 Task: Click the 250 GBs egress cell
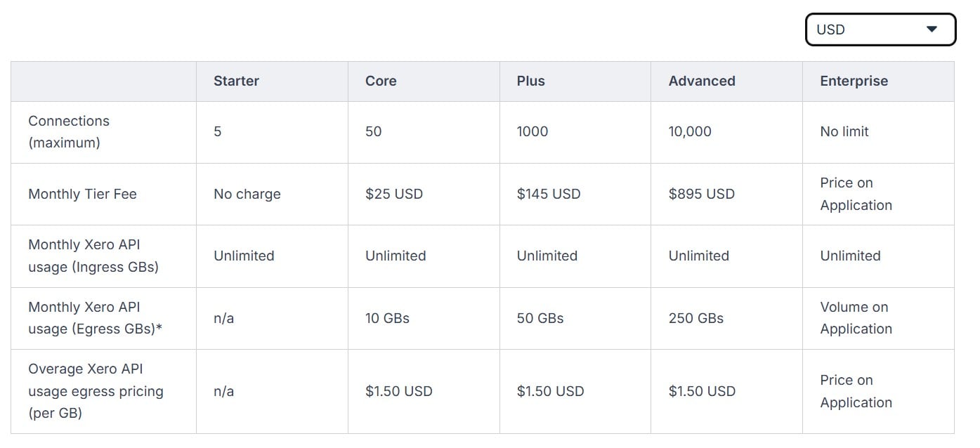pos(695,318)
